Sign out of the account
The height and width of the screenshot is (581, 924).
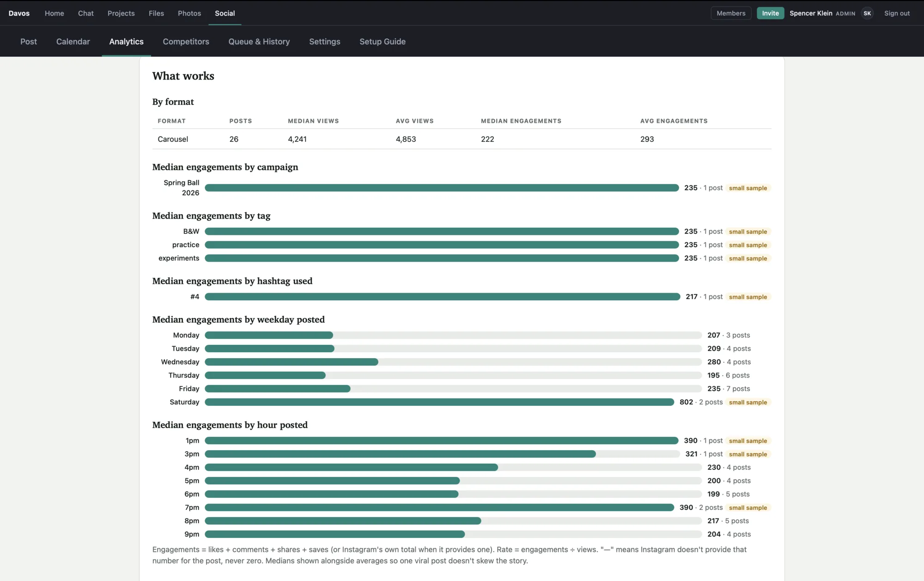[897, 13]
